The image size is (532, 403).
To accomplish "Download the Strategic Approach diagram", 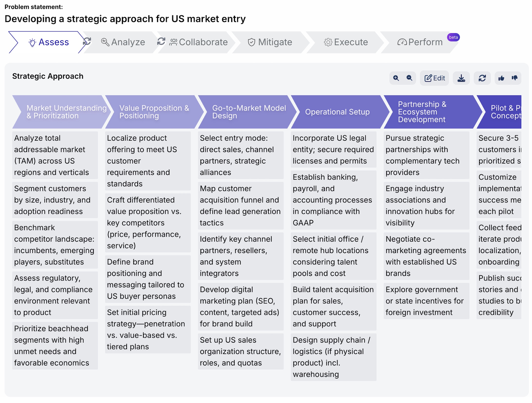I will 461,78.
